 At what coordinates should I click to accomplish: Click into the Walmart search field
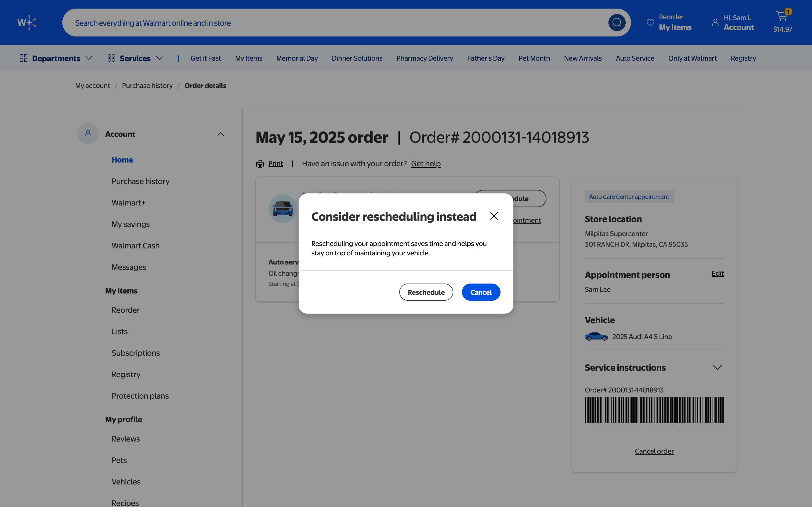coord(336,23)
